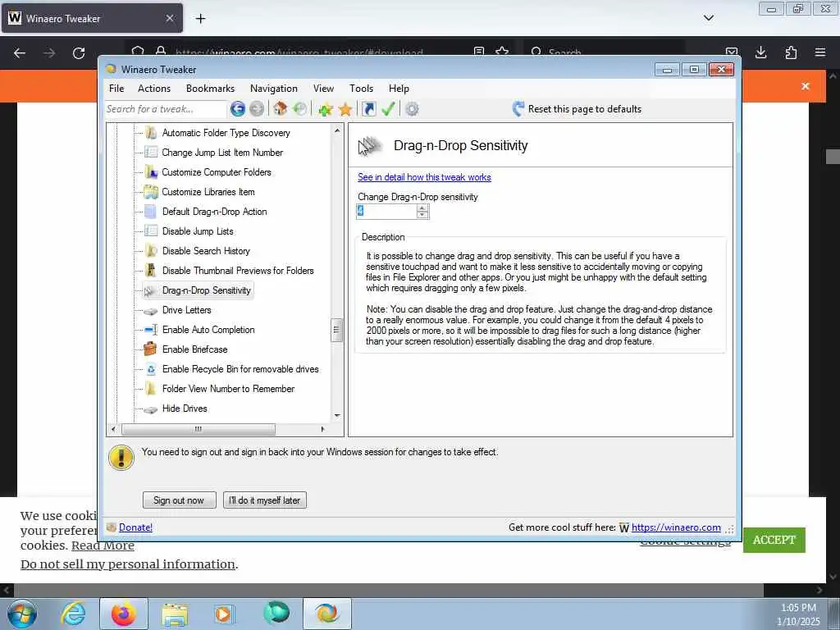This screenshot has height=630, width=840.
Task: Click tree horizontal scrollbar thumb
Action: coord(199,429)
